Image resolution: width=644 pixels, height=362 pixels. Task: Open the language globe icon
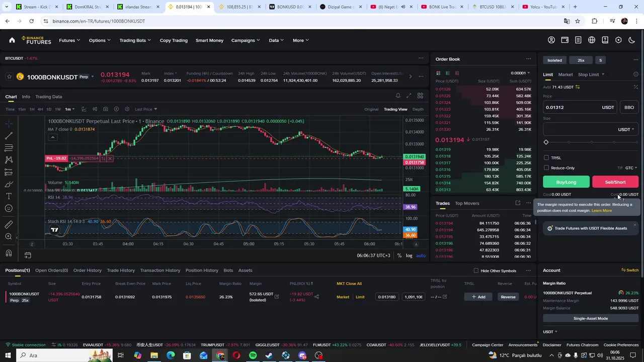[x=592, y=40]
